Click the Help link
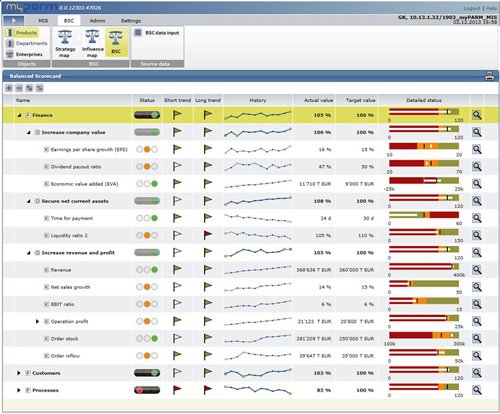Viewport: 500px width, 414px height. [491, 8]
